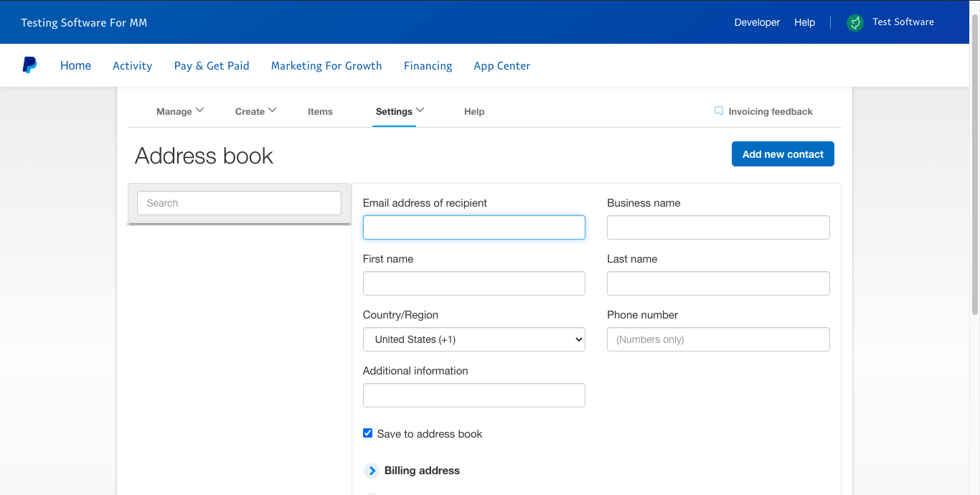Click the page vertical scrollbar
The height and width of the screenshot is (495, 980).
coord(975,165)
